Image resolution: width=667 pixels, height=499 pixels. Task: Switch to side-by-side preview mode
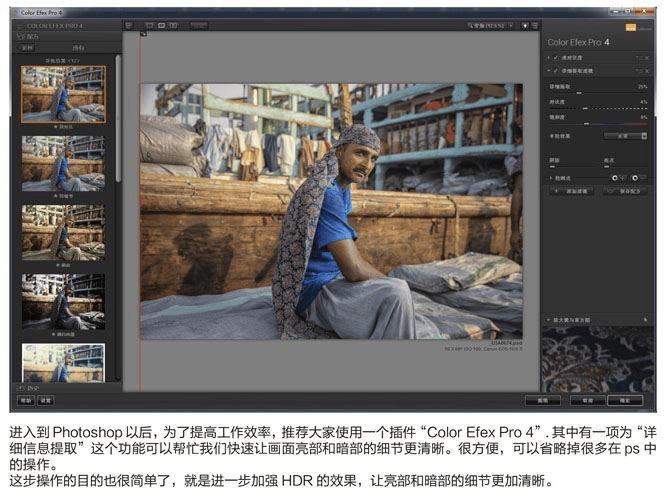point(174,26)
